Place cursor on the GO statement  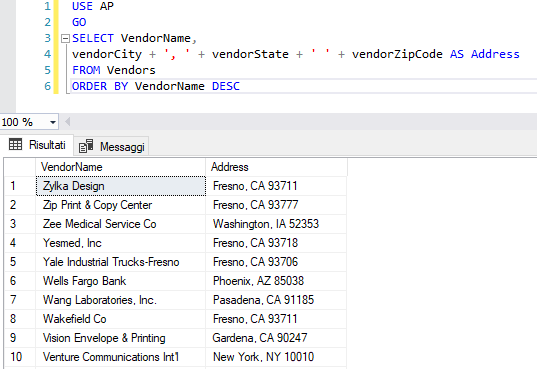pos(79,22)
